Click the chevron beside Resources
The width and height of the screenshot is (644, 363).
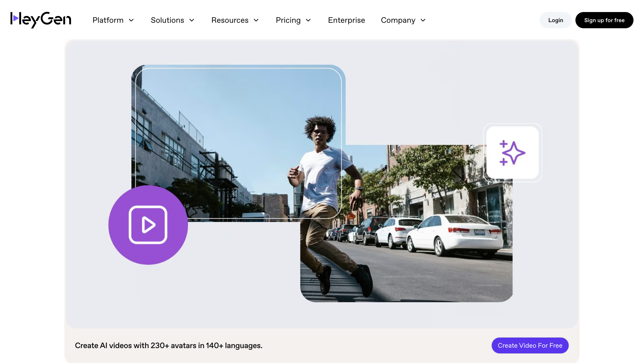[256, 21]
